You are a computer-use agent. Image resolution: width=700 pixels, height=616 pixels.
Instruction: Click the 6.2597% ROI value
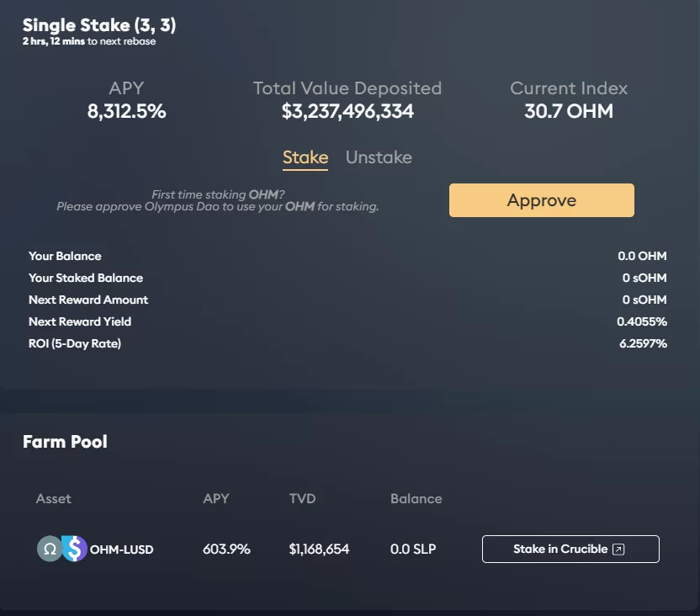point(642,343)
